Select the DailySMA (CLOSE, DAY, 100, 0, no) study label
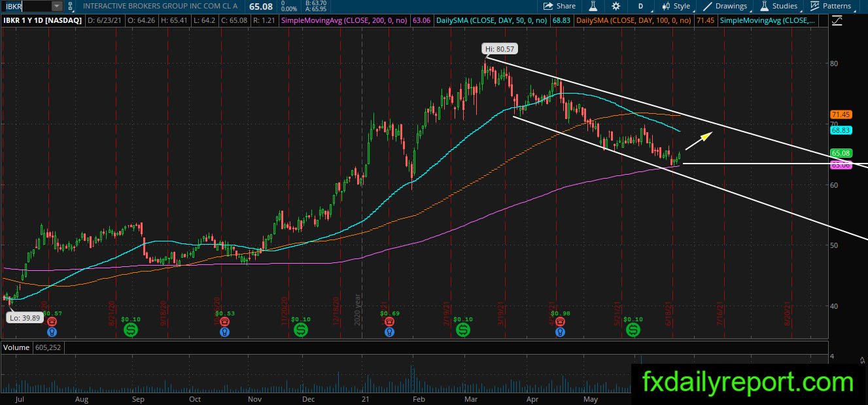Screen dimensions: 868x405 tap(633, 20)
